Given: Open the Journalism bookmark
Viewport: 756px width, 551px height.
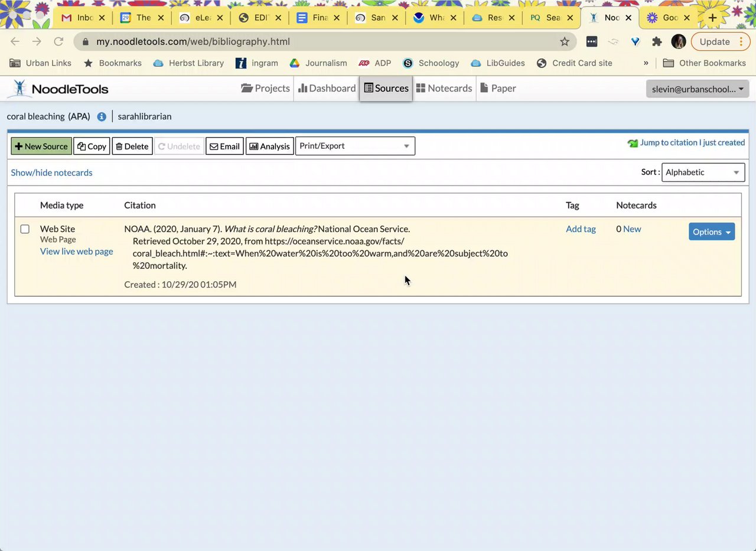Looking at the screenshot, I should pyautogui.click(x=318, y=63).
